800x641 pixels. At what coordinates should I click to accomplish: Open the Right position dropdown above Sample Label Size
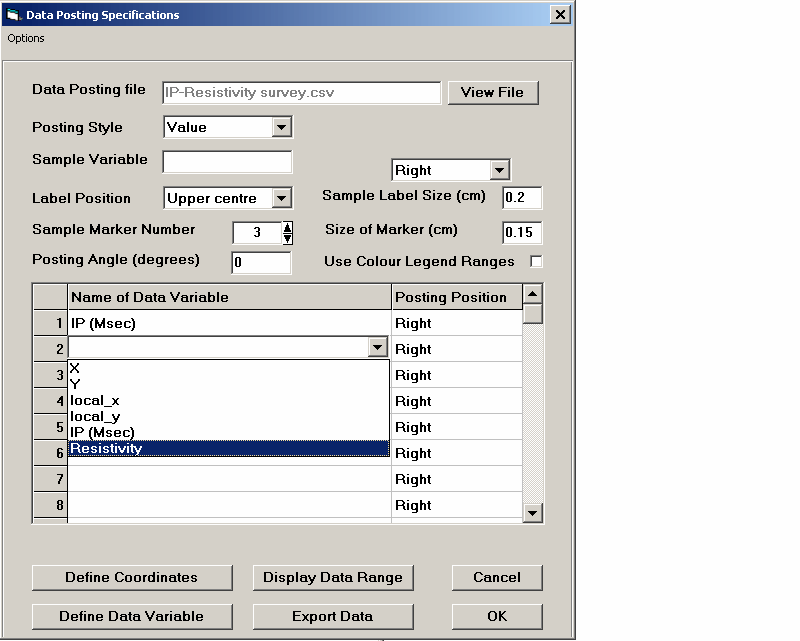point(499,170)
